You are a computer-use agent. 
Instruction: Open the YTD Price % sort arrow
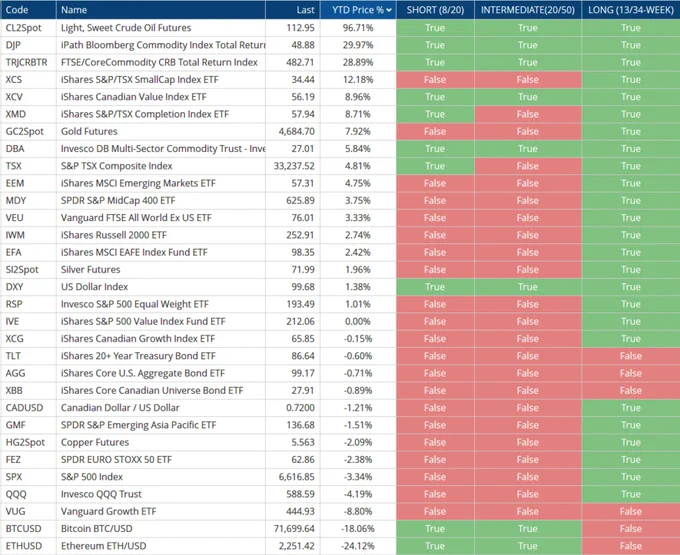click(389, 10)
